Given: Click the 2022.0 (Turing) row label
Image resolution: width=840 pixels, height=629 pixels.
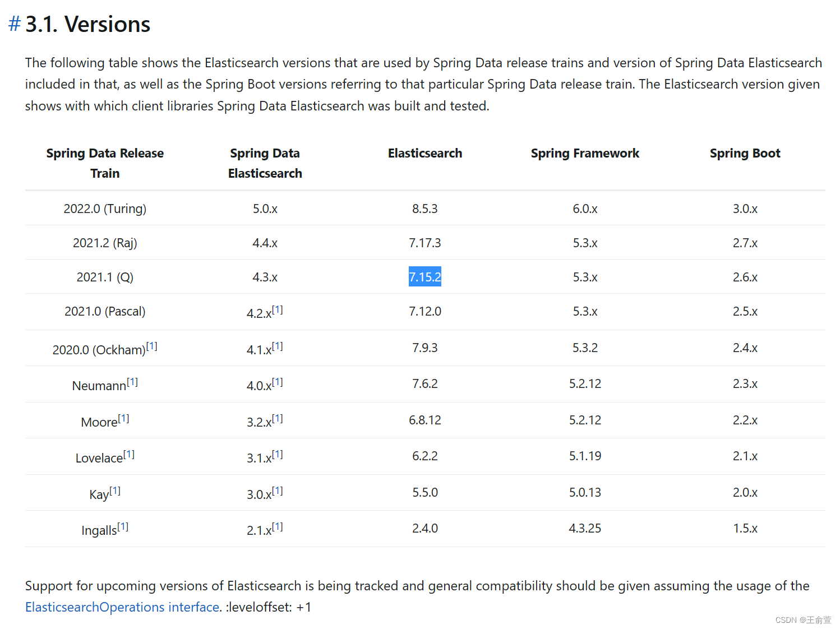Looking at the screenshot, I should click(105, 209).
